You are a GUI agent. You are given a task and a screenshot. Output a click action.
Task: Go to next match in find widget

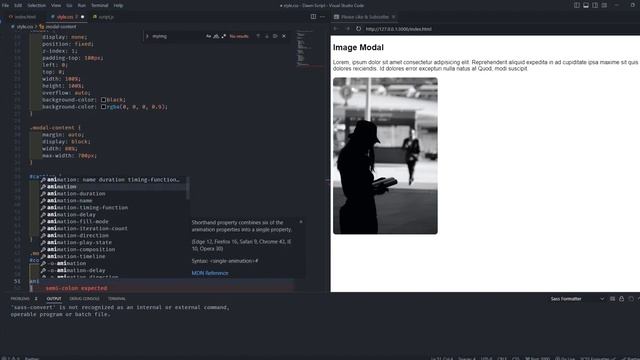click(x=267, y=36)
